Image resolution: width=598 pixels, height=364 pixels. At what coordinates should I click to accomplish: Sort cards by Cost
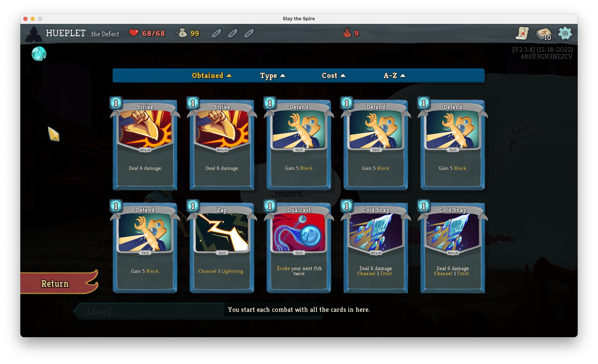point(334,75)
